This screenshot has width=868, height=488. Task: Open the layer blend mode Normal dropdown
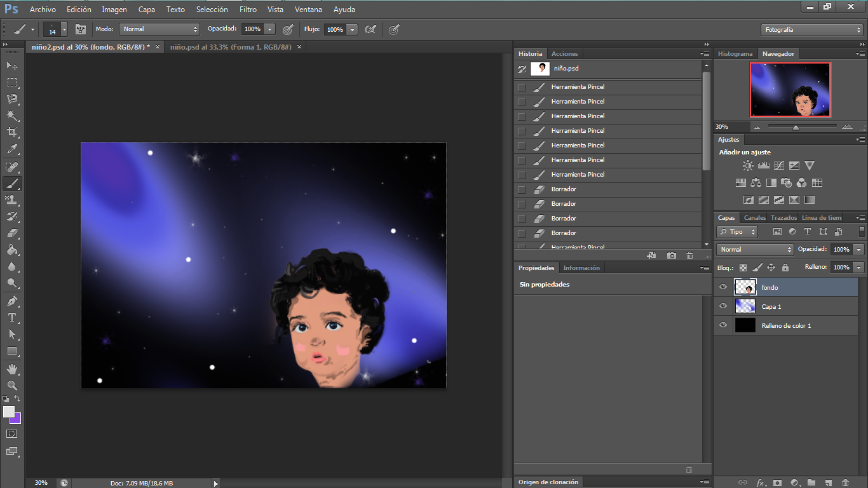point(755,250)
